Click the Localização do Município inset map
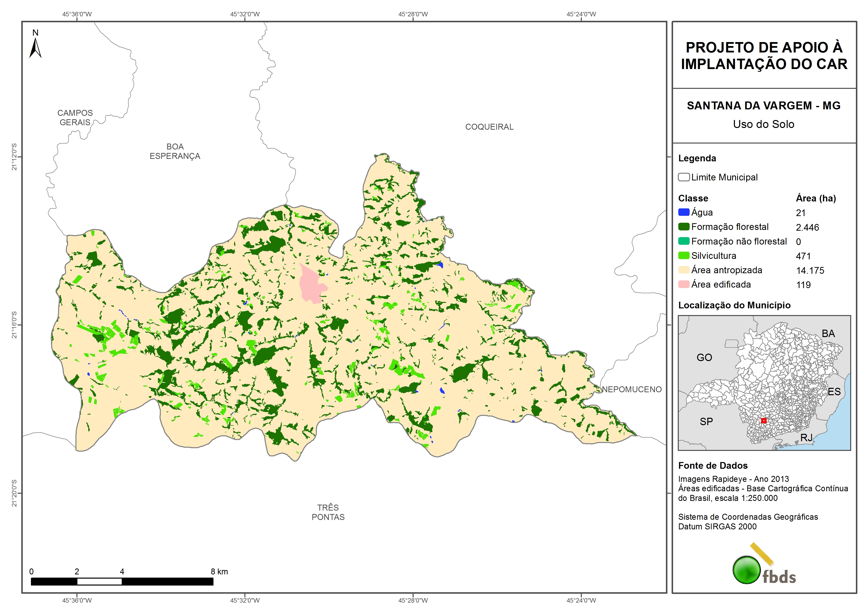This screenshot has width=868, height=614. pyautogui.click(x=764, y=383)
